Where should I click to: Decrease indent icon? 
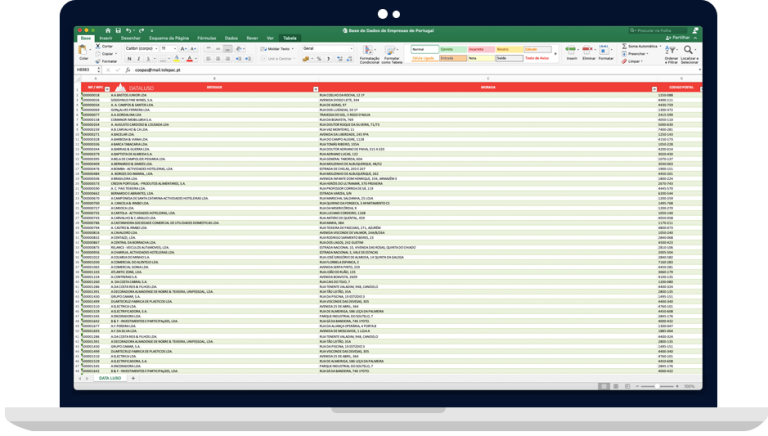pos(239,59)
